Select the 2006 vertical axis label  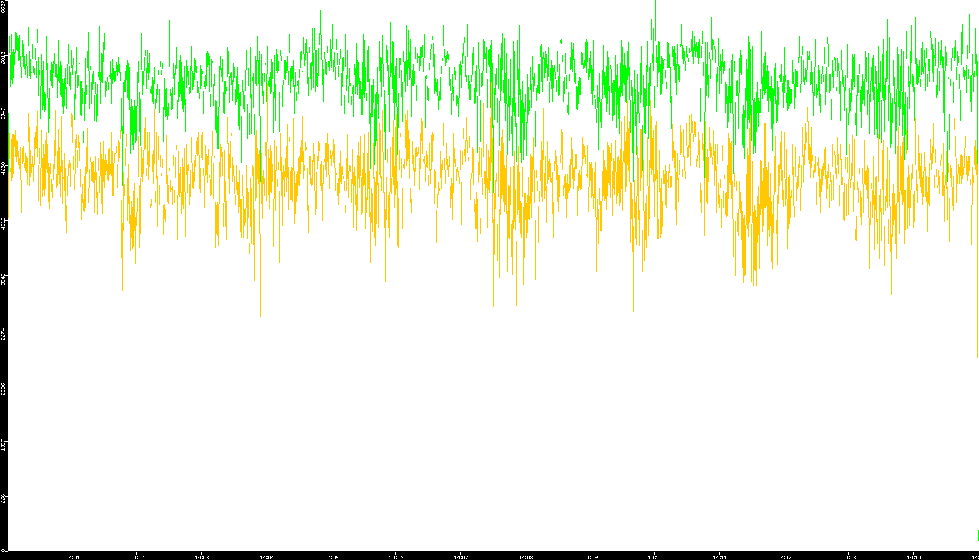[3, 389]
